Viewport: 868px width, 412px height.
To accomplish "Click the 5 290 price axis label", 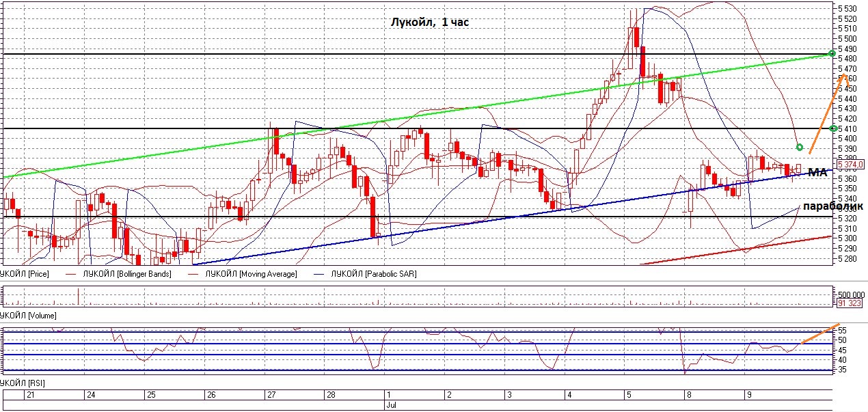I will (x=847, y=248).
